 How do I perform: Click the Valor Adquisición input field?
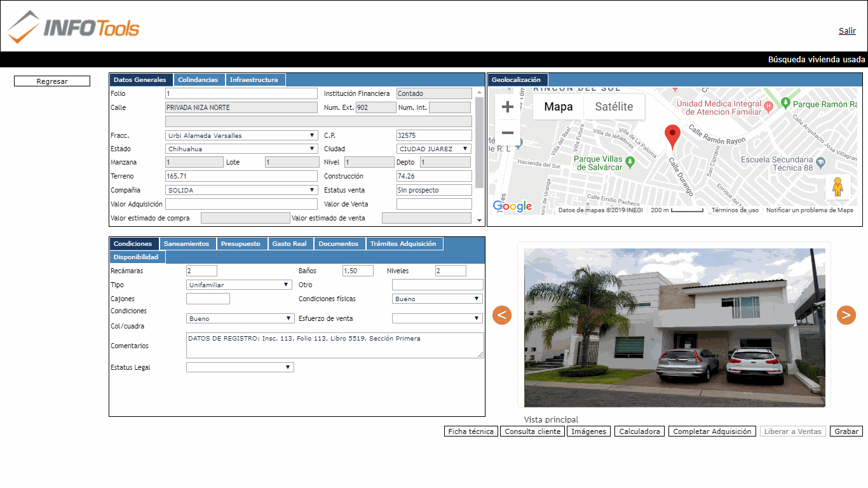241,204
